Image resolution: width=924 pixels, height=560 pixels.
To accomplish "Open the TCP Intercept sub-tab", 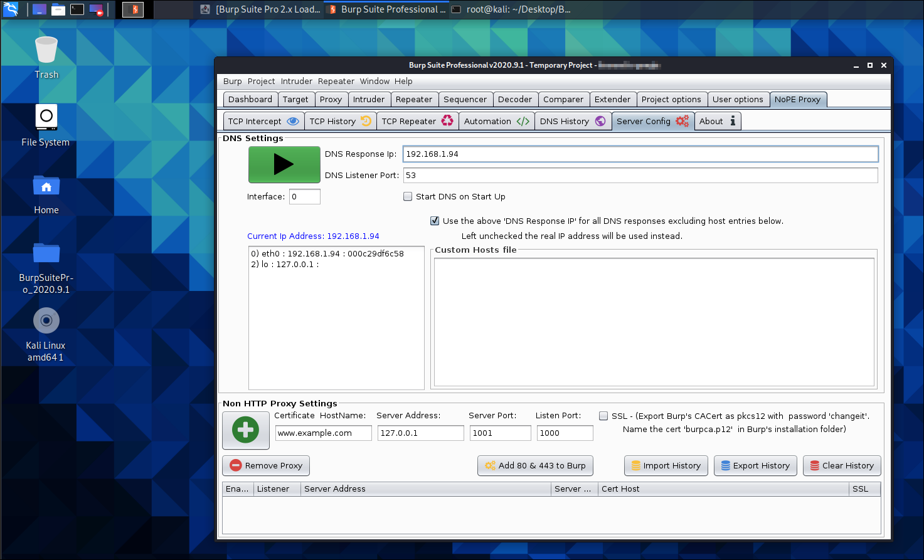I will (x=263, y=121).
